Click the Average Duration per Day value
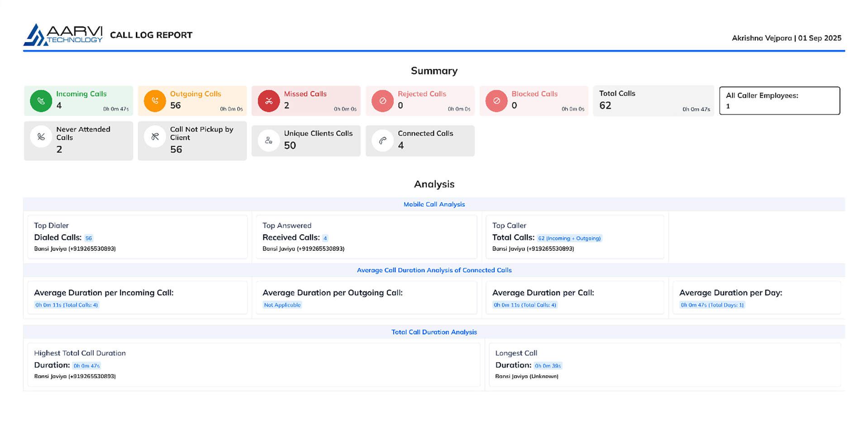The width and height of the screenshot is (868, 436). 712,305
